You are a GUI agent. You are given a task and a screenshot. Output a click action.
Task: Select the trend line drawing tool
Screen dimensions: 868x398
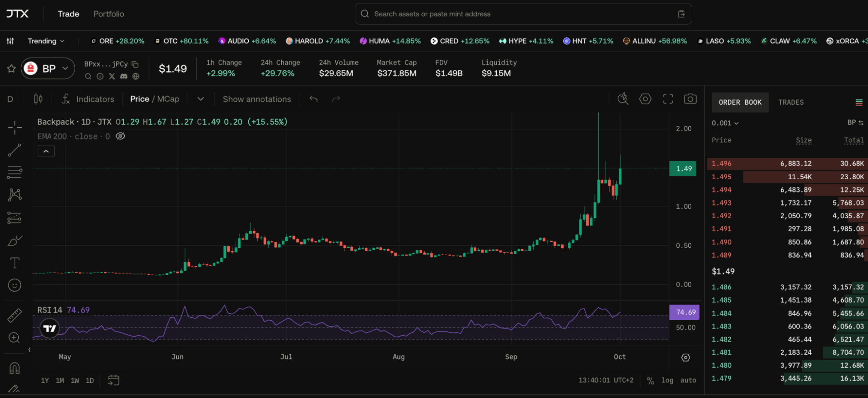[15, 150]
